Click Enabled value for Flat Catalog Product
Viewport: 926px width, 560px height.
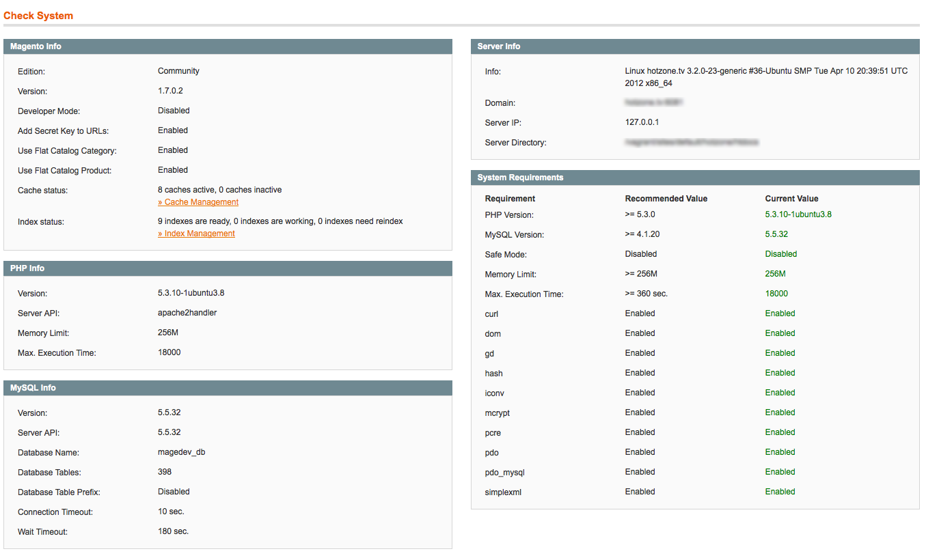(173, 170)
